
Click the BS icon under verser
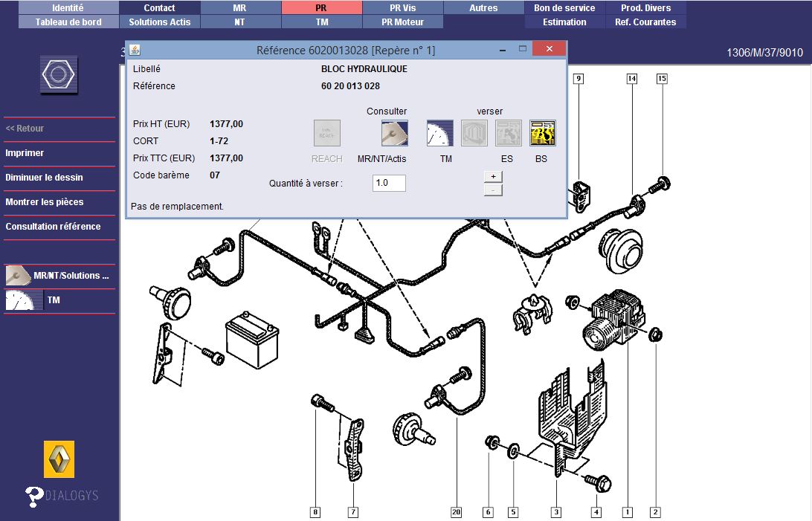coord(542,134)
